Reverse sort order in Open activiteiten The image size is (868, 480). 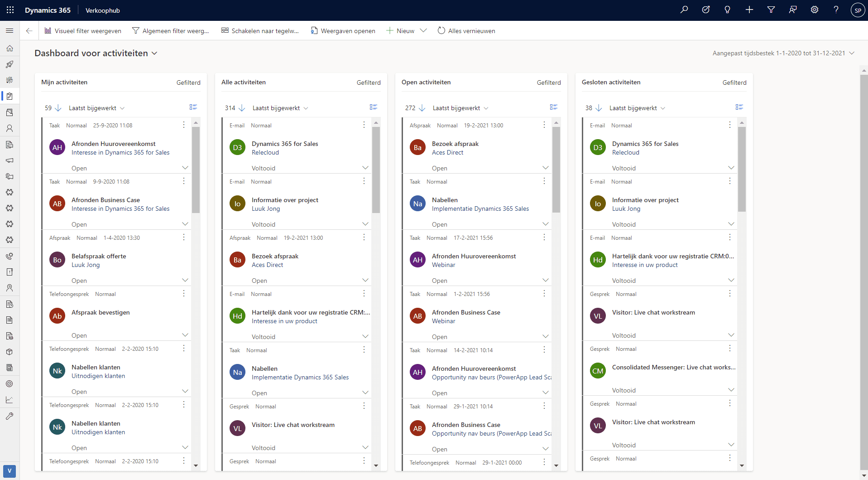[422, 108]
